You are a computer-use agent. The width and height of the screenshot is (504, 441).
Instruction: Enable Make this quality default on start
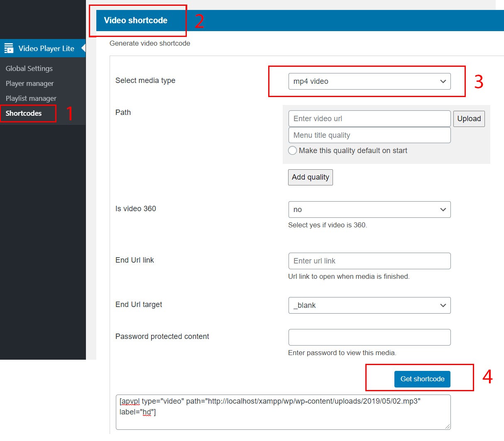pyautogui.click(x=293, y=151)
